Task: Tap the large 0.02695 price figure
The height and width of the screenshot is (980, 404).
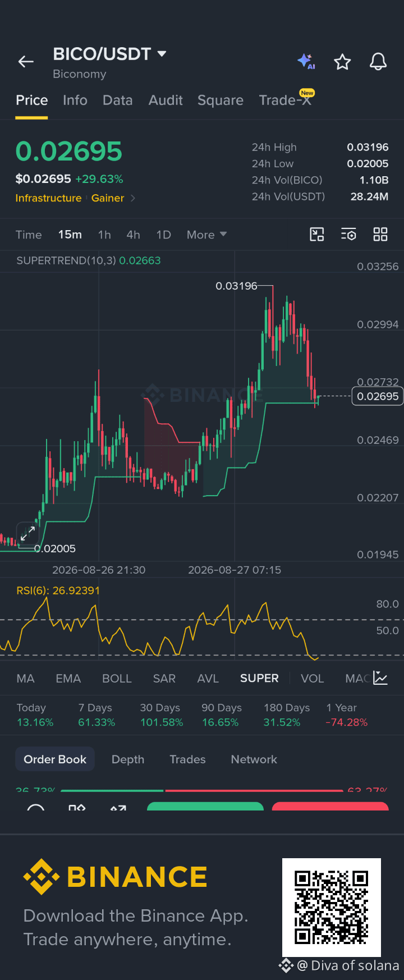Action: (68, 152)
